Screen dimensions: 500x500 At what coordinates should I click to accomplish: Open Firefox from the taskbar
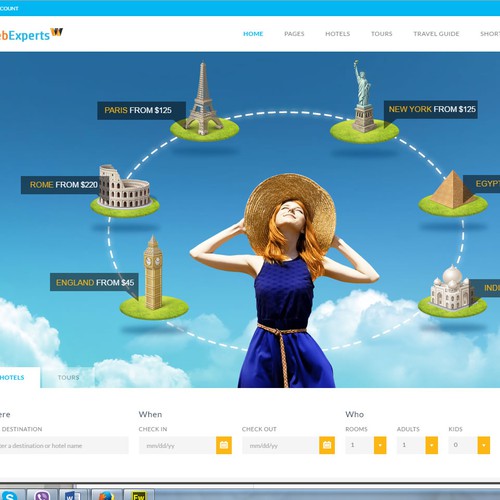[x=106, y=496]
